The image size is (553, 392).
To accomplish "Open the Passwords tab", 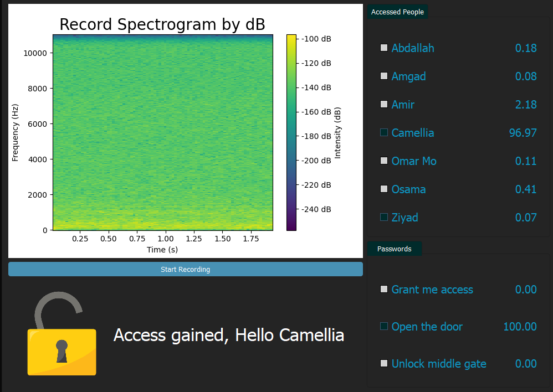I will (394, 249).
